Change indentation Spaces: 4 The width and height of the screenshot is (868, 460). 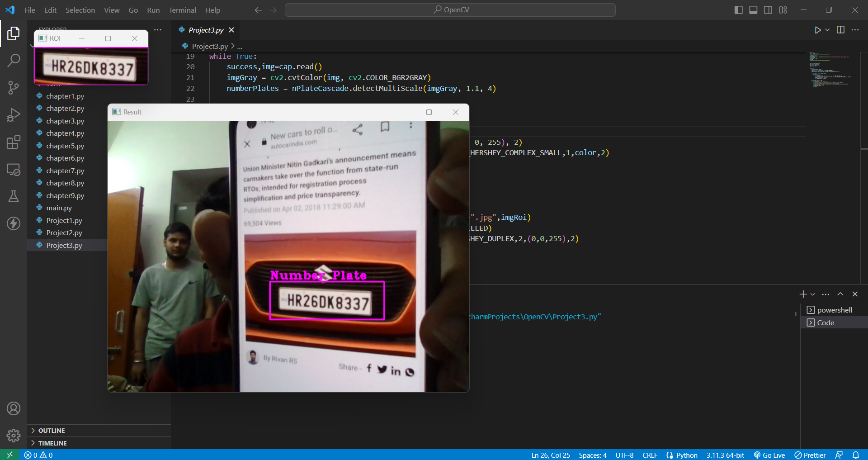[593, 455]
